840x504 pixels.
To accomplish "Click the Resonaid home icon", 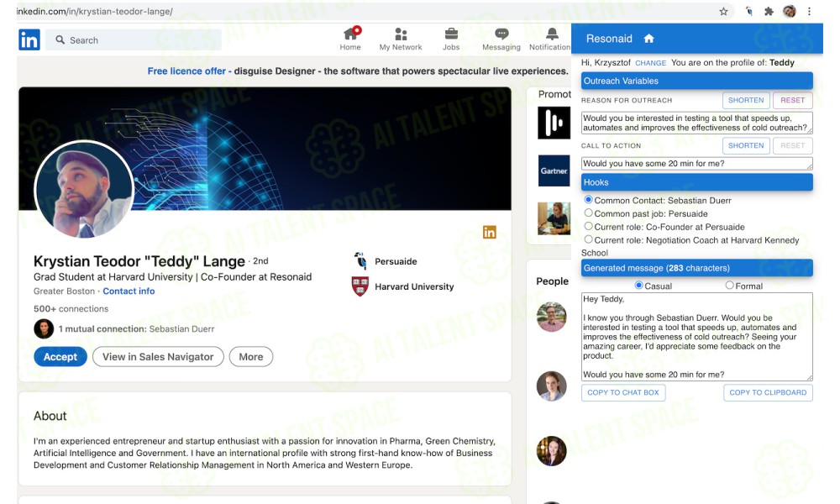I will coord(648,39).
